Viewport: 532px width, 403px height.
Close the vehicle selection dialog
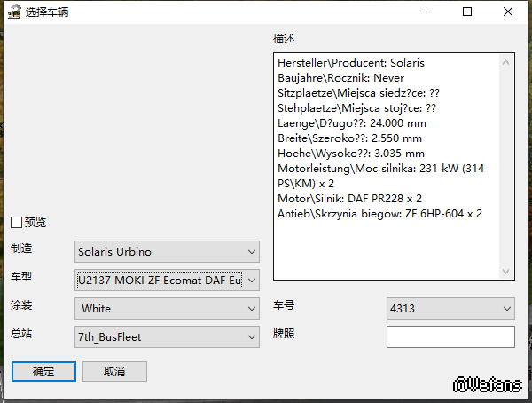(x=508, y=12)
